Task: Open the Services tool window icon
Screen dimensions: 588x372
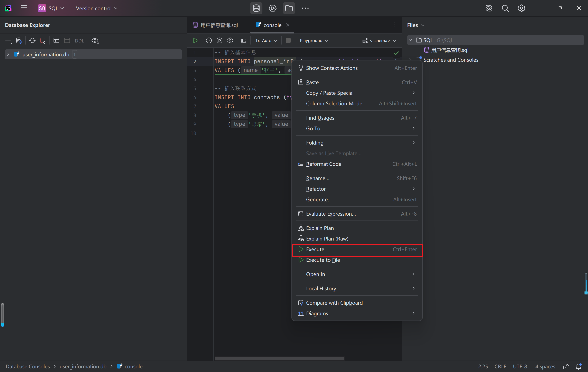Action: click(272, 8)
